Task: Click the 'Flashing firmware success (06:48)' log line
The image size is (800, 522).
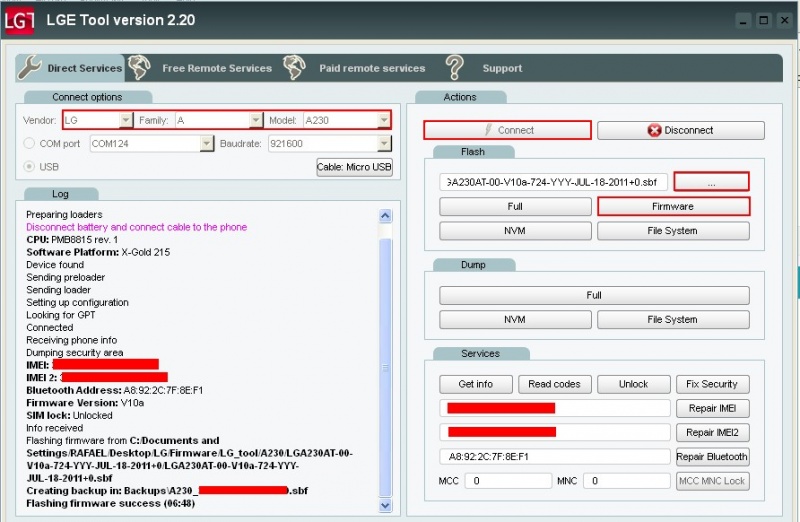Action: click(x=111, y=504)
